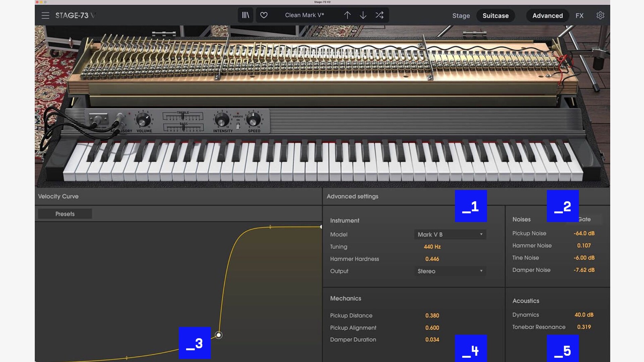644x362 pixels.
Task: Select the circled velocity curve breakpoint
Action: pos(219,335)
